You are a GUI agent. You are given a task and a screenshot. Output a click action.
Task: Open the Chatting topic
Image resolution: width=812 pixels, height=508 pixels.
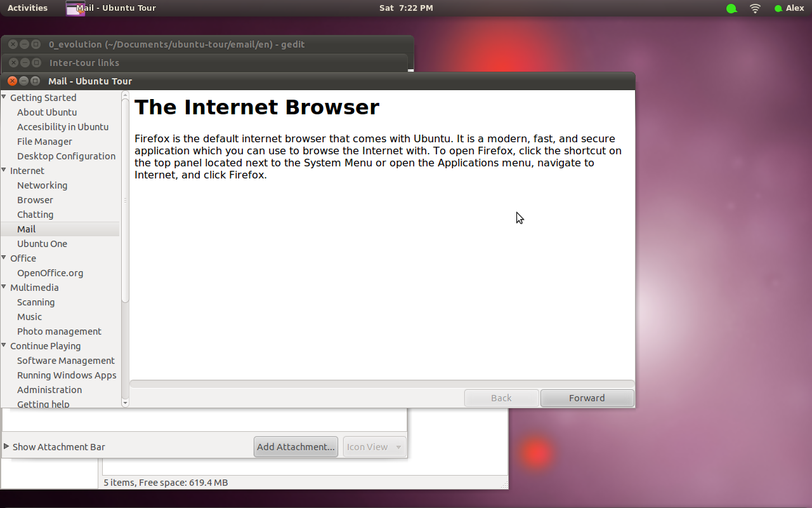(x=35, y=215)
